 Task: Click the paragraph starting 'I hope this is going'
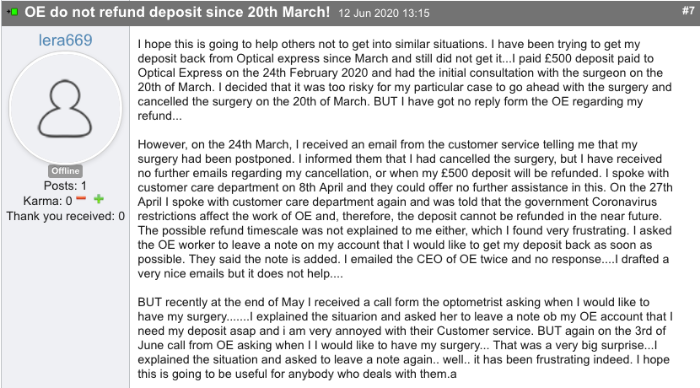tap(404, 80)
